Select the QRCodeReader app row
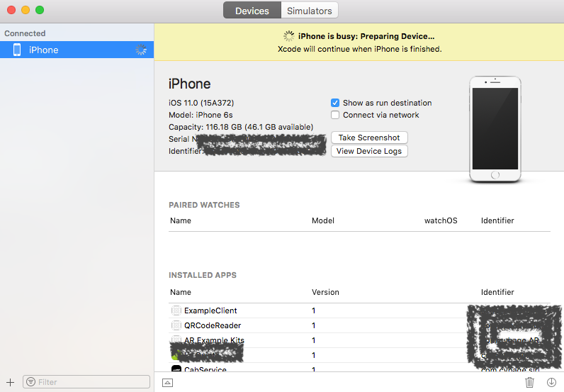Viewport: 564px width, 392px height. 359,325
